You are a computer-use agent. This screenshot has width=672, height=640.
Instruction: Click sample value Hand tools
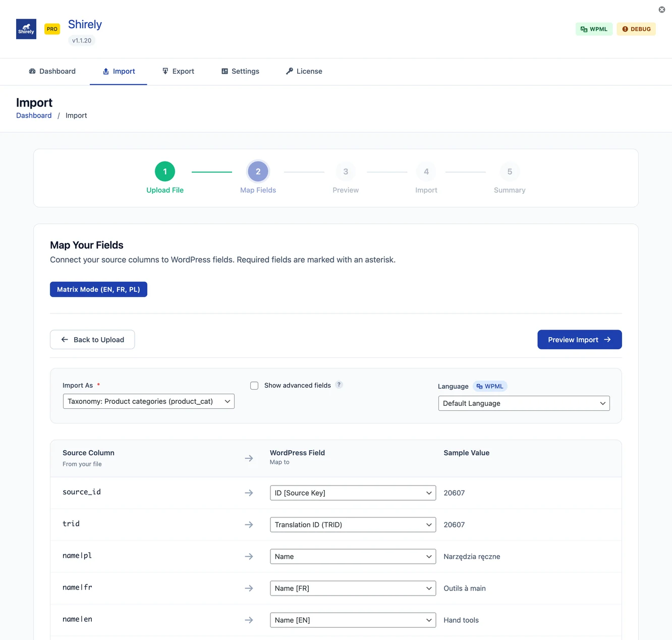coord(461,620)
